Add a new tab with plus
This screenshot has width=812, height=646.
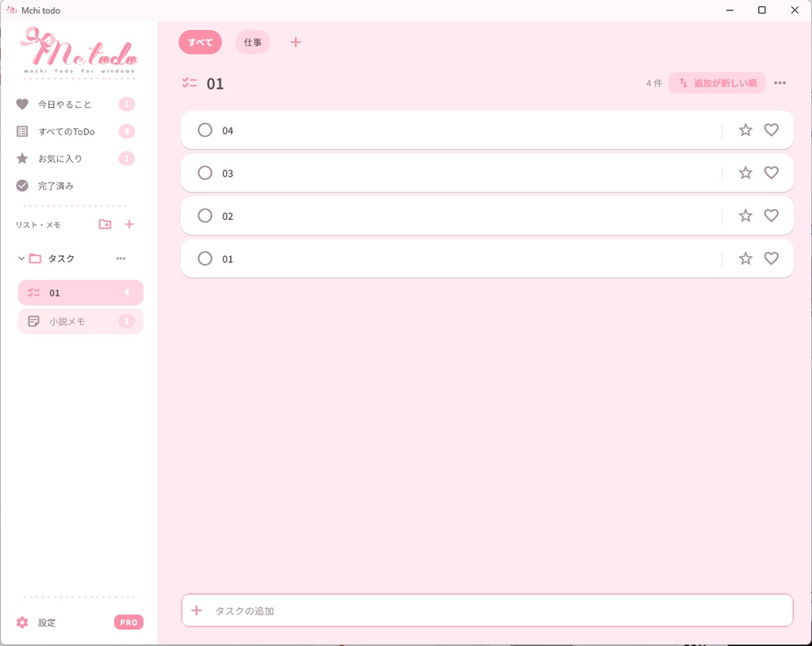coord(296,43)
